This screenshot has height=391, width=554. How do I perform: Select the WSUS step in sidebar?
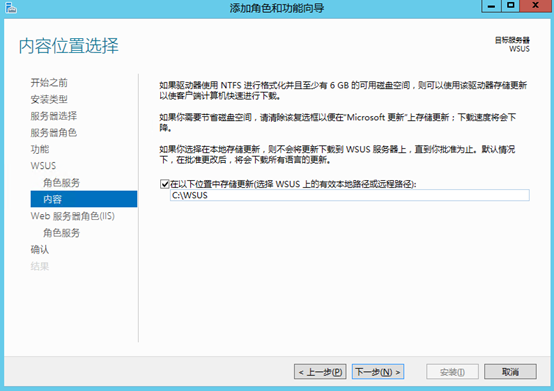(x=43, y=166)
